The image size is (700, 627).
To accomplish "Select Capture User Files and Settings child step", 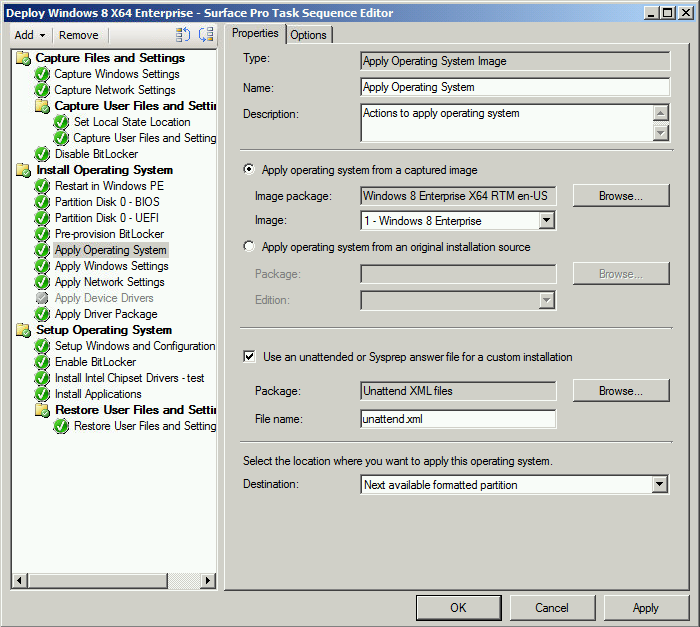I will (x=145, y=138).
